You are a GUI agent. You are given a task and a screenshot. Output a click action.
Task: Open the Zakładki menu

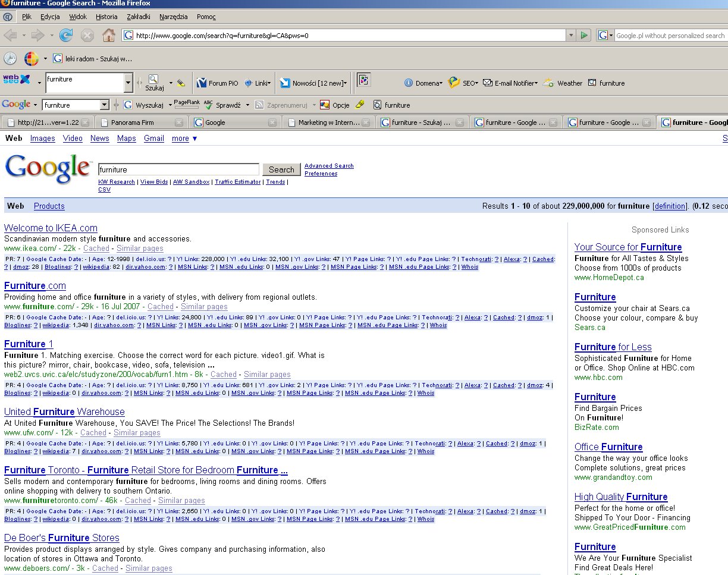[139, 17]
